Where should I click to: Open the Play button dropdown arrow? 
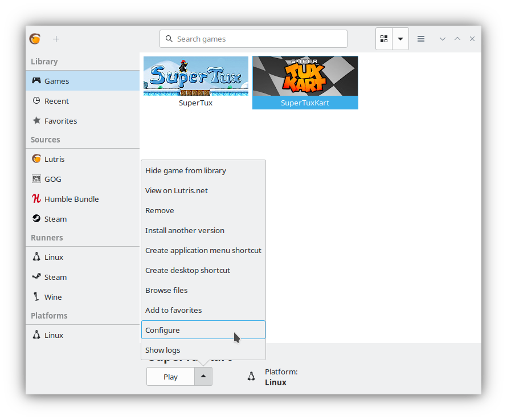point(203,377)
